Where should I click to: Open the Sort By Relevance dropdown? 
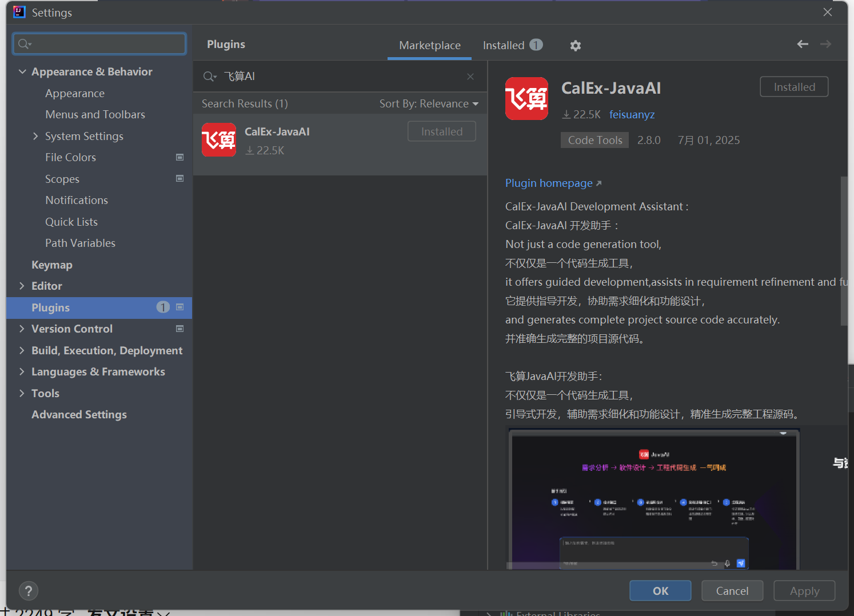429,104
